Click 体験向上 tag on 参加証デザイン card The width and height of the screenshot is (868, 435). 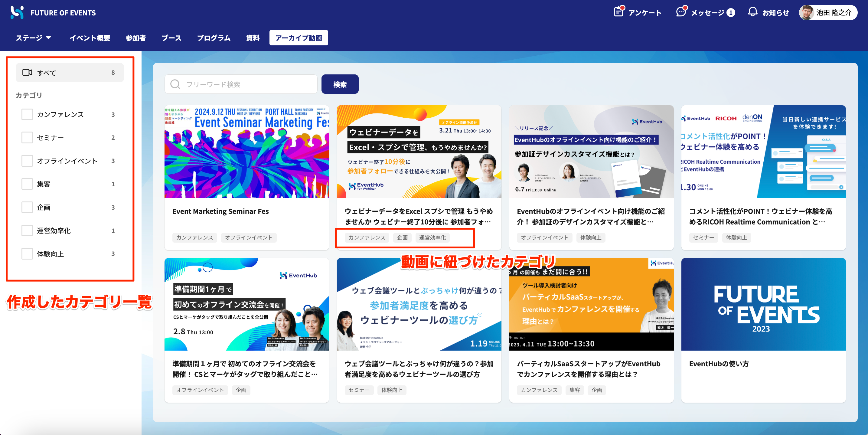point(591,237)
